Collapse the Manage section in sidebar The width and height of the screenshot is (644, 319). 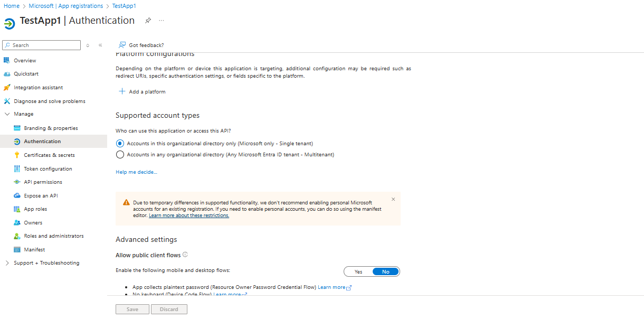pyautogui.click(x=7, y=114)
